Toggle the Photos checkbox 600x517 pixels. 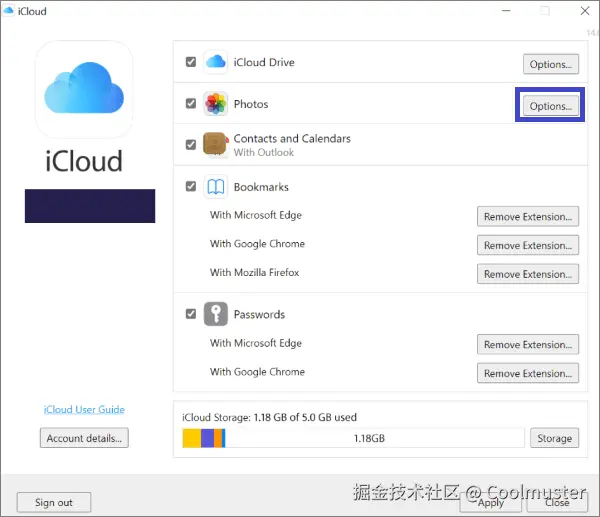[x=191, y=103]
